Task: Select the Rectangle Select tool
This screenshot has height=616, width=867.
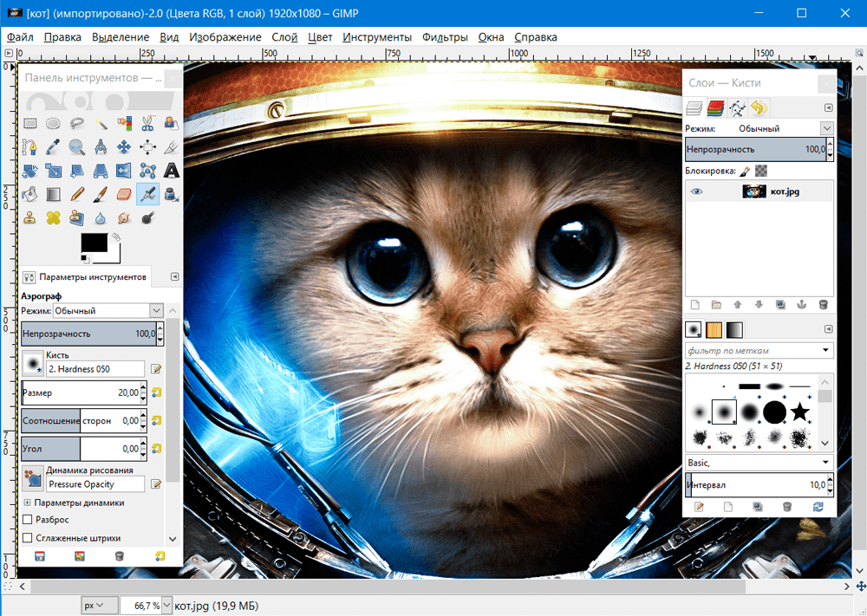Action: pos(29,123)
